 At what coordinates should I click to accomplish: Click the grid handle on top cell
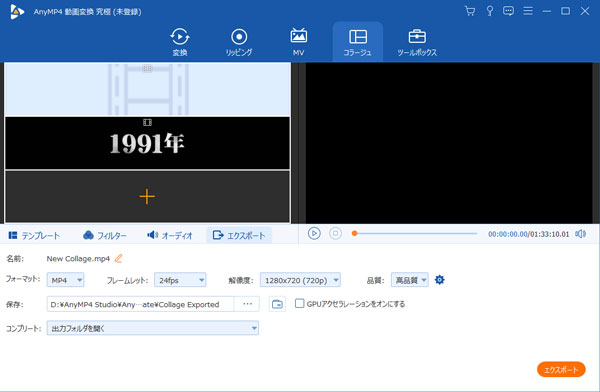(x=147, y=69)
